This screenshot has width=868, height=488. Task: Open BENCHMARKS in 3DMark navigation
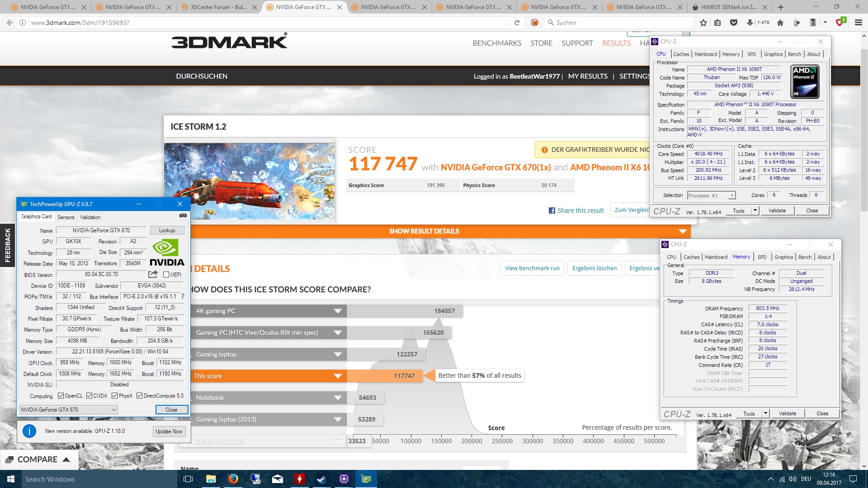point(497,43)
